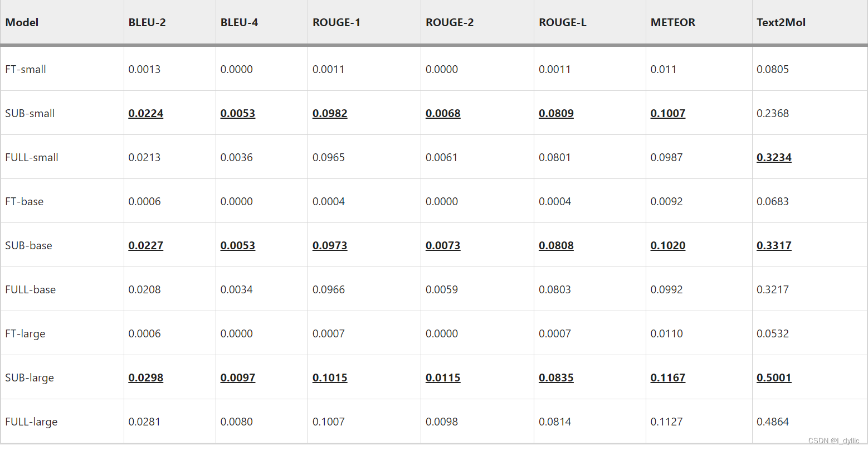
Task: Click the SUB-base row label
Action: point(28,245)
